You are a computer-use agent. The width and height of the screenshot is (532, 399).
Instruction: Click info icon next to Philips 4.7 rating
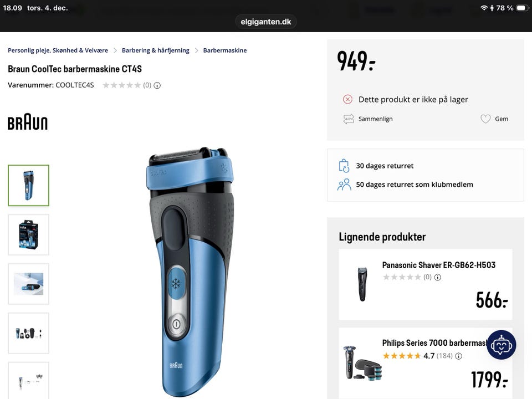click(458, 356)
